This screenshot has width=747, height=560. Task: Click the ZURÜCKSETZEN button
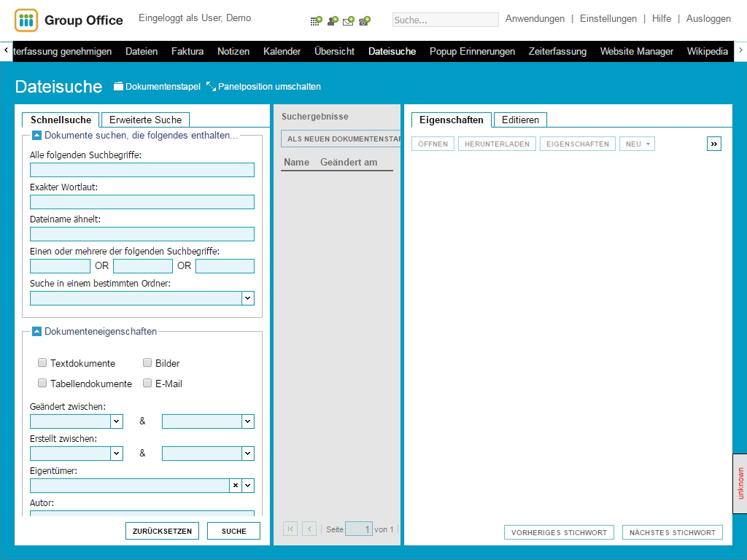pos(162,531)
